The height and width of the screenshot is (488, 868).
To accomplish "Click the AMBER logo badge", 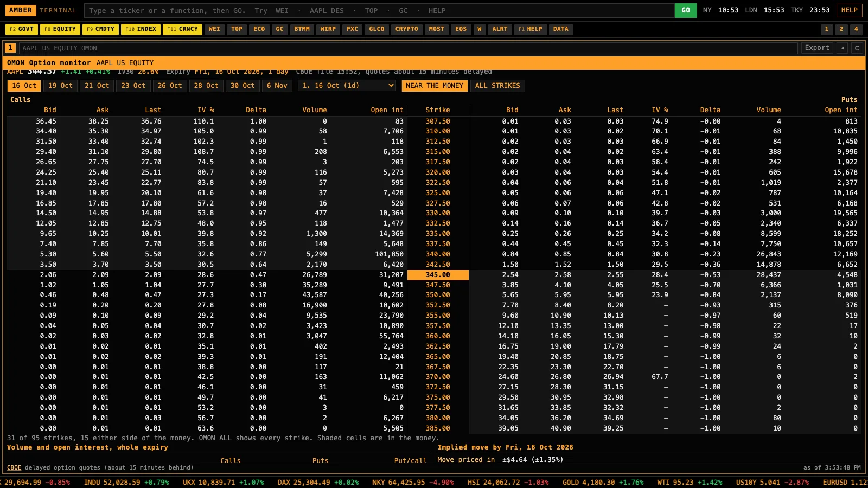I will [x=21, y=10].
